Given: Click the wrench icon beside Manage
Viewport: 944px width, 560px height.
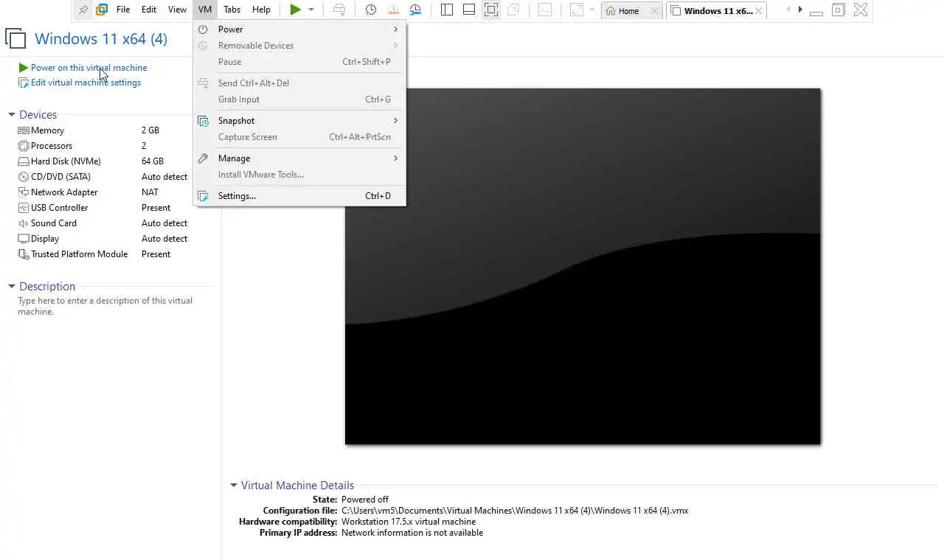Looking at the screenshot, I should 203,158.
